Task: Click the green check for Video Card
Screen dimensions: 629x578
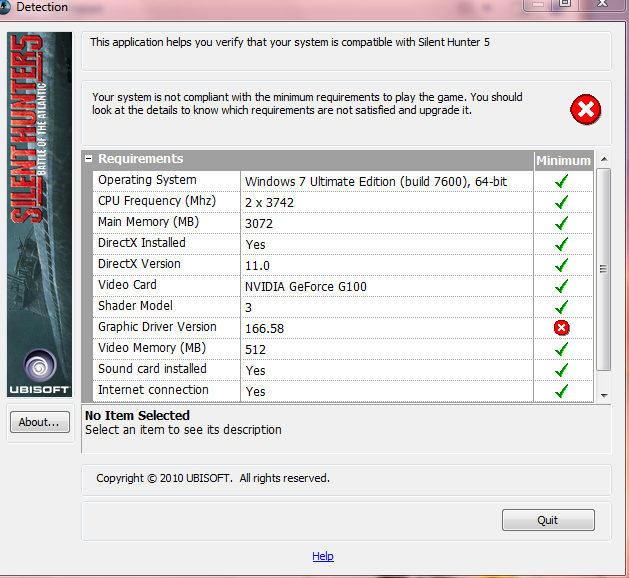Action: [x=562, y=286]
